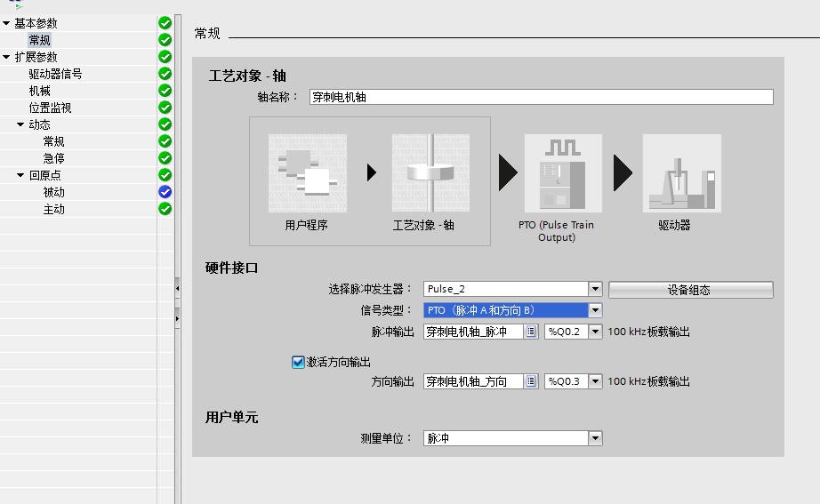This screenshot has height=504, width=820.
Task: Open tag browser for 方向输出 field
Action: pyautogui.click(x=531, y=381)
